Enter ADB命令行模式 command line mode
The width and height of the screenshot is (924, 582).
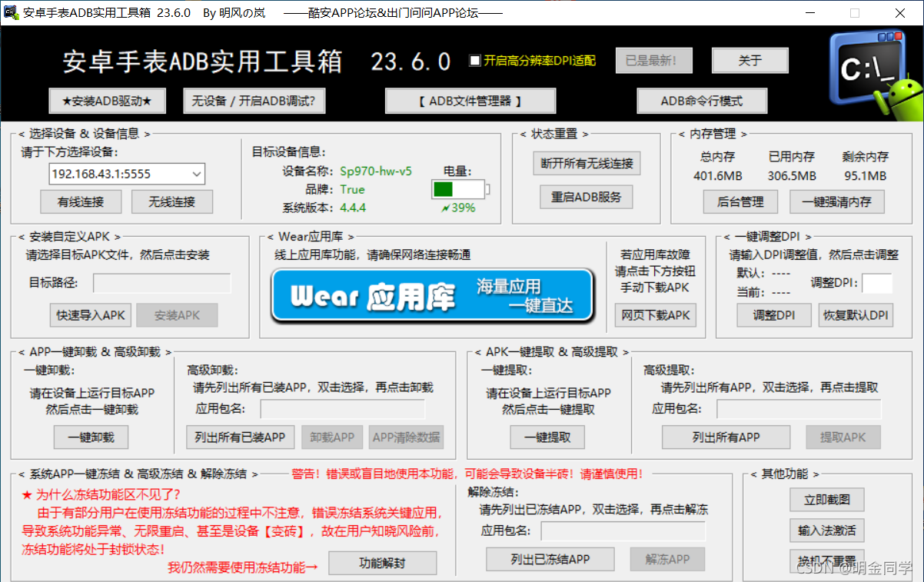(702, 101)
